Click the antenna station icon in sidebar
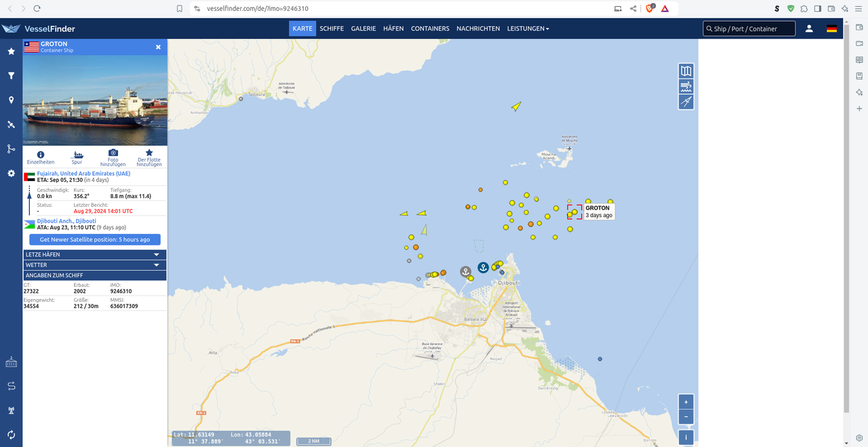Viewport: 868px width, 447px height. pos(11,410)
